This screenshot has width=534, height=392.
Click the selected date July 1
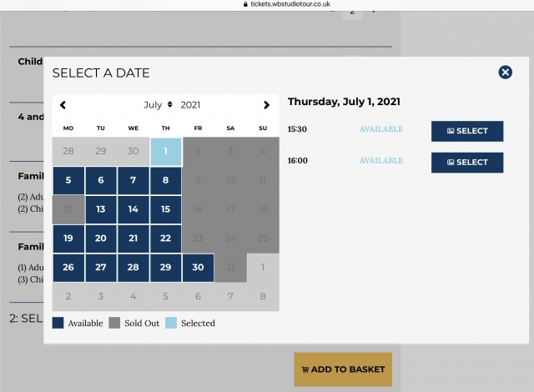(165, 151)
